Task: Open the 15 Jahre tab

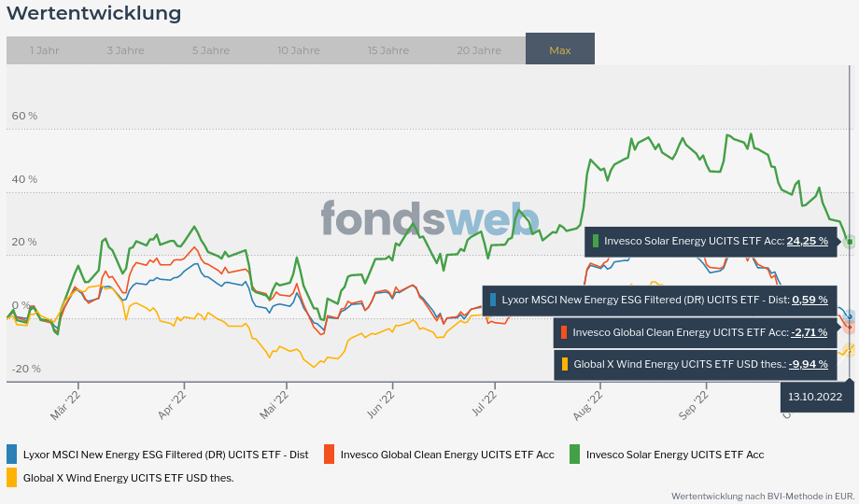Action: (387, 50)
